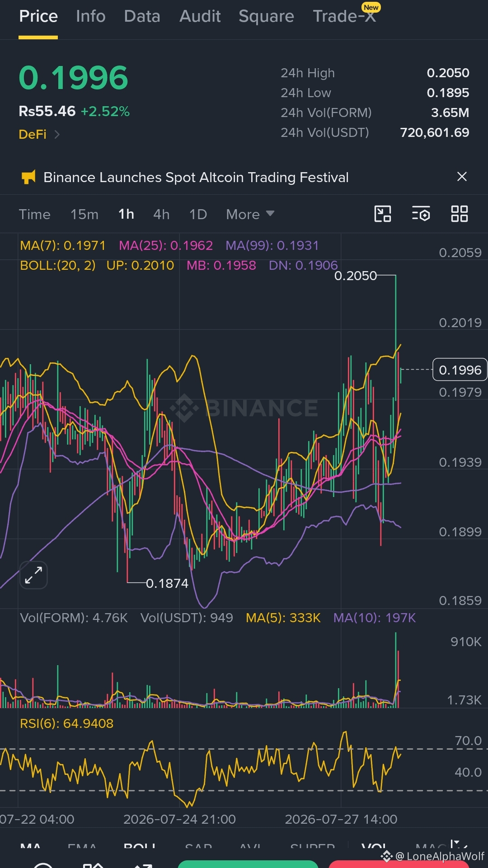Tap the 910K volume axis label
Viewport: 488px width, 868px height.
click(466, 642)
